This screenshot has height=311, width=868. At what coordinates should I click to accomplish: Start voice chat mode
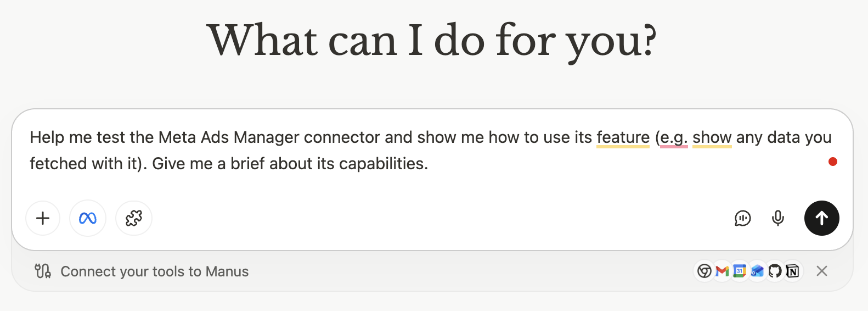742,218
